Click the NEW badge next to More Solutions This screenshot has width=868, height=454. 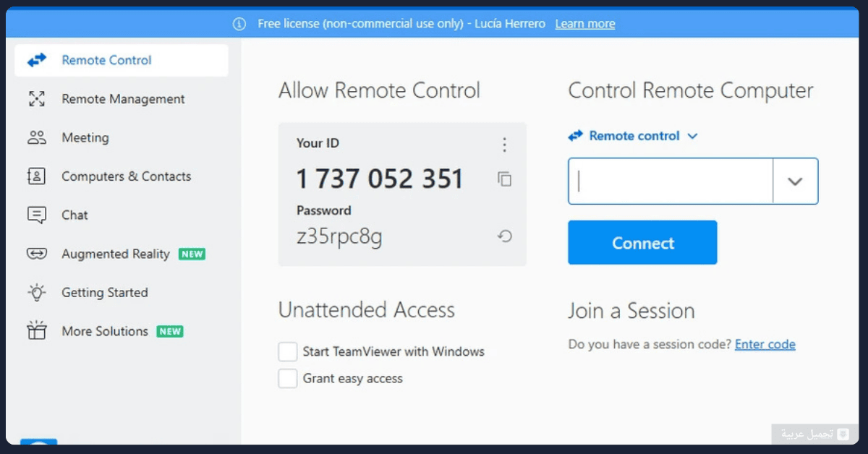[x=170, y=331]
